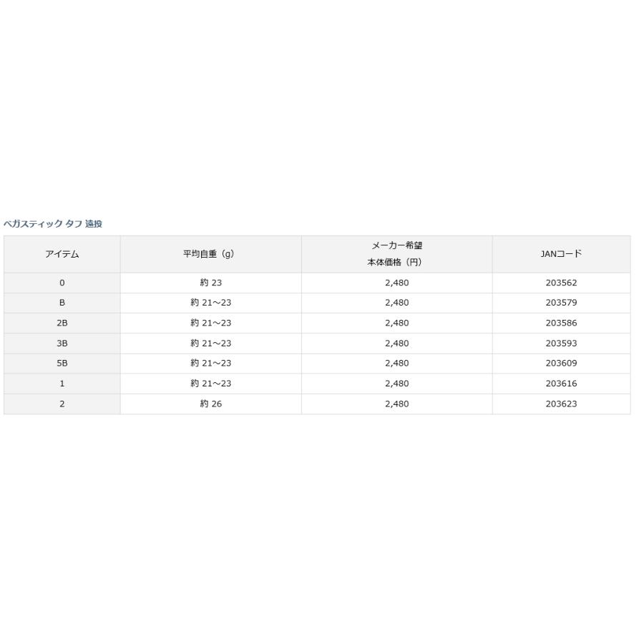The height and width of the screenshot is (644, 644).
Task: Select the item cell labeled B
Action: [62, 303]
